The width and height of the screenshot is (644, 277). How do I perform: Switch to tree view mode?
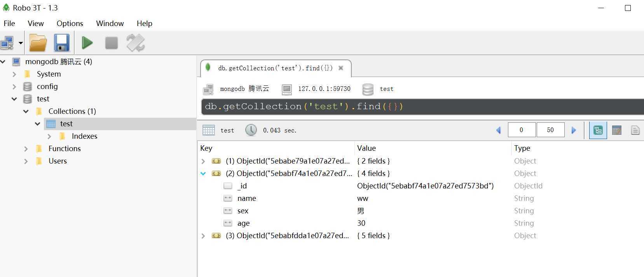pos(598,130)
